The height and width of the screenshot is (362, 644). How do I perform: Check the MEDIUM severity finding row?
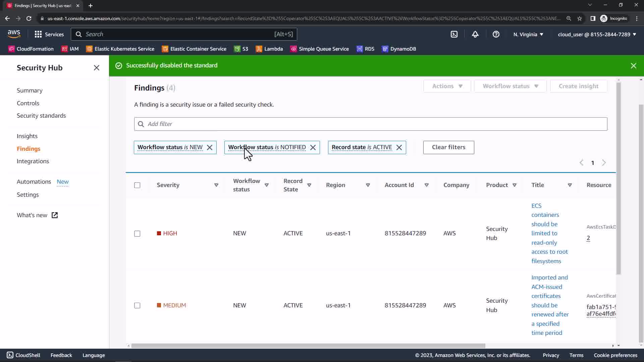(137, 305)
